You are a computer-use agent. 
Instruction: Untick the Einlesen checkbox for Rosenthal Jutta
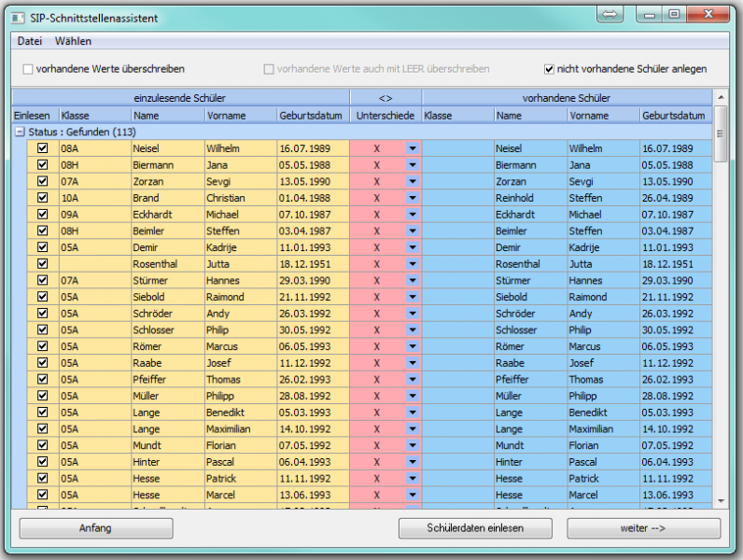click(43, 263)
